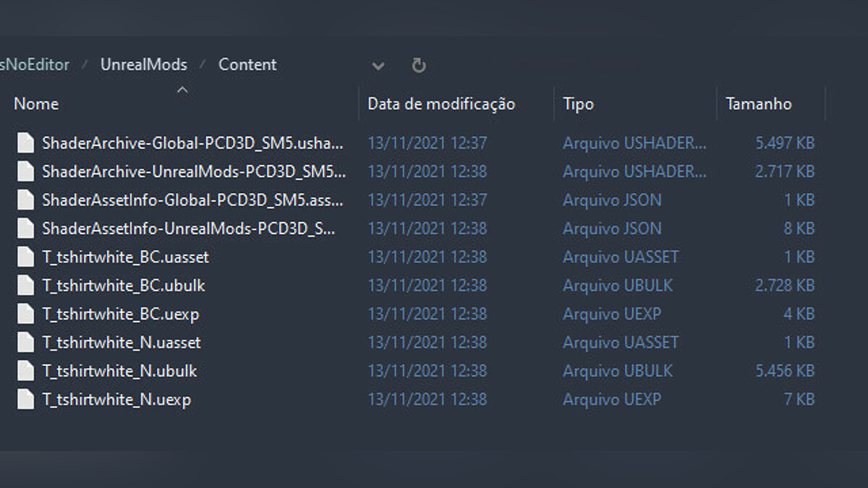Viewport: 868px width, 488px height.
Task: Click the refresh icon in address bar
Action: pyautogui.click(x=419, y=65)
